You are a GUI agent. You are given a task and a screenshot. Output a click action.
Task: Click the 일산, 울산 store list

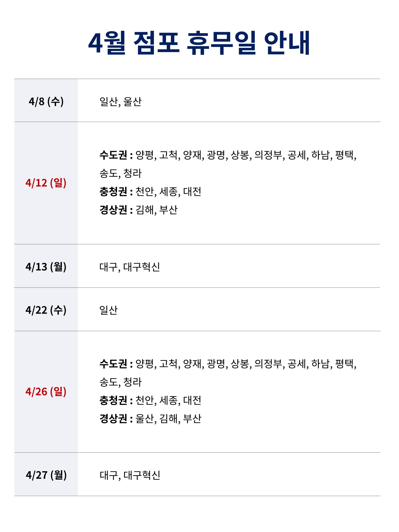[120, 102]
